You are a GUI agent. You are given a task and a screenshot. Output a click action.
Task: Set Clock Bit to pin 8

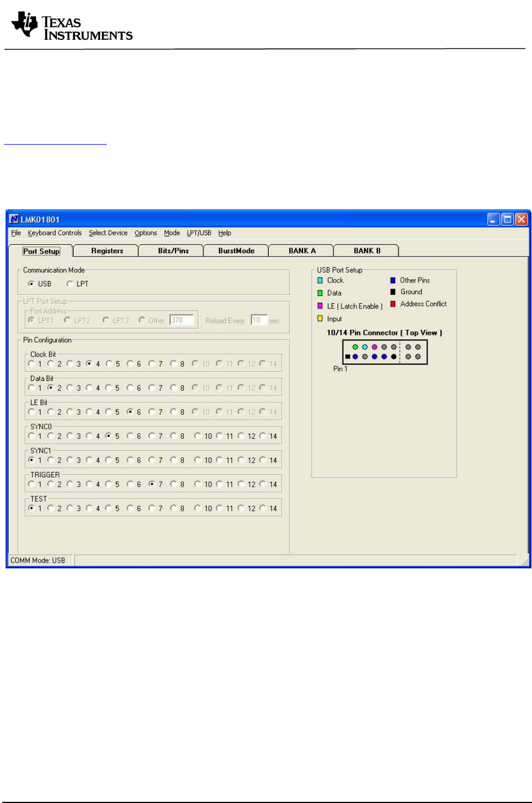tap(173, 364)
